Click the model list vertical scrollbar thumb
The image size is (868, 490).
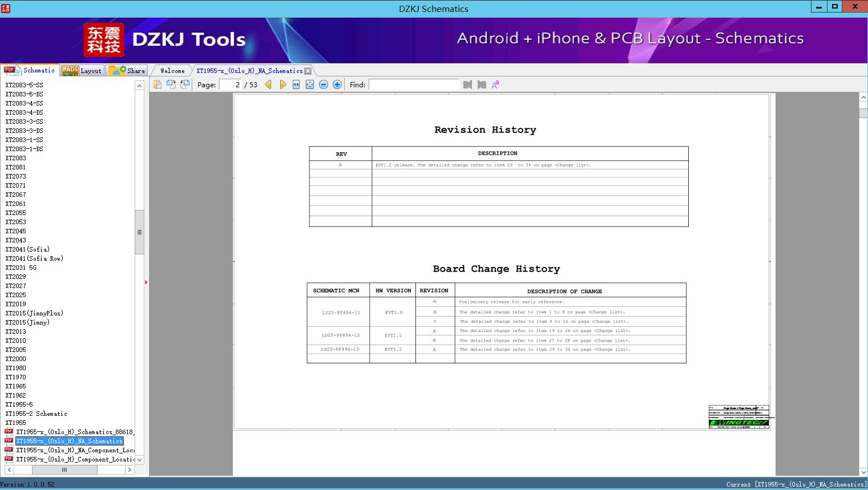click(x=139, y=232)
